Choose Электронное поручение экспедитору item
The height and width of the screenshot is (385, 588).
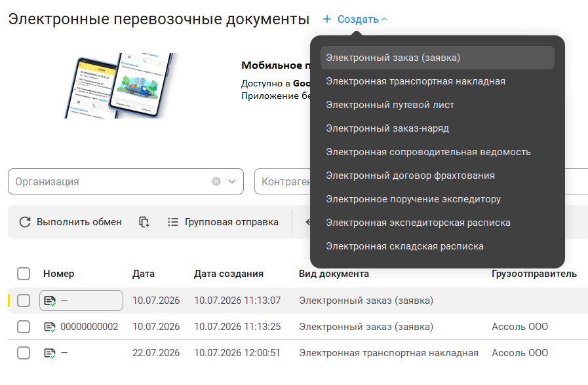(437, 199)
